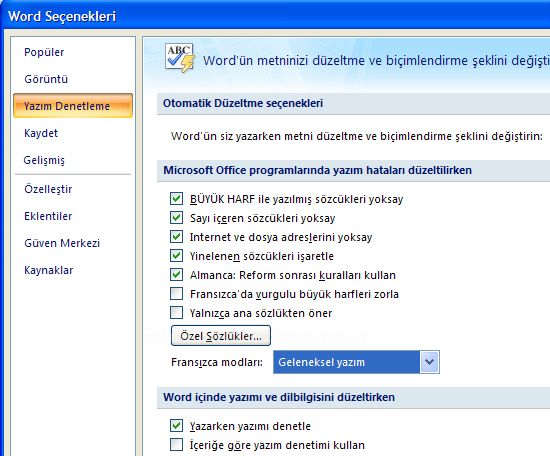The height and width of the screenshot is (456, 550).
Task: Click the Word içinde yazımı ve dilbilgisini düzeltirken heading
Action: coord(279,397)
